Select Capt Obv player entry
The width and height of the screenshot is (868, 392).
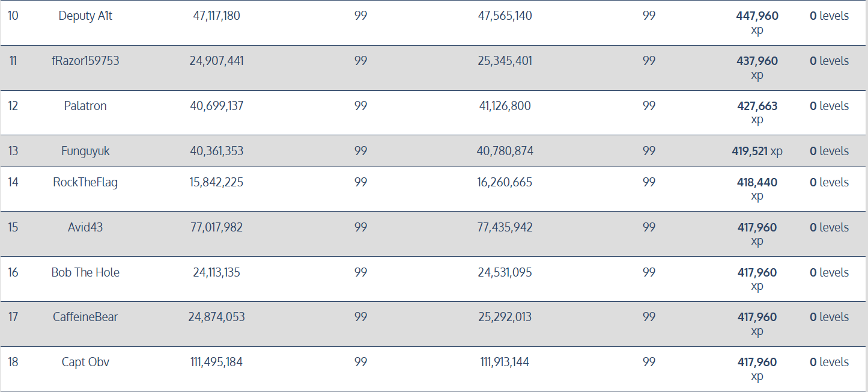(85, 362)
